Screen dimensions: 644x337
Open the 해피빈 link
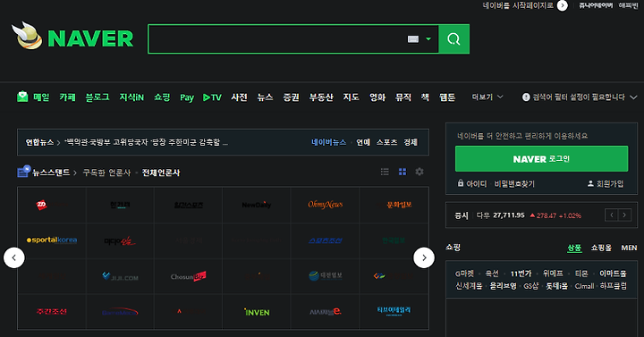click(629, 5)
